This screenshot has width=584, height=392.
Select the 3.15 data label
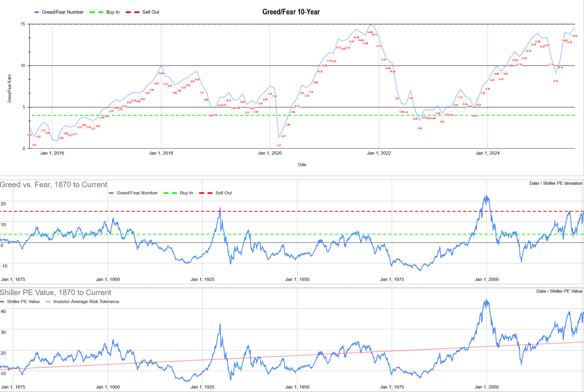[43, 131]
